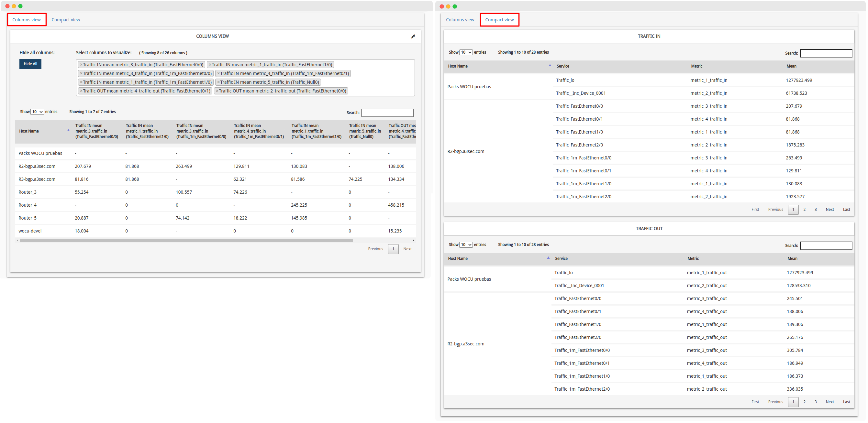Viewport: 868px width, 423px height.
Task: Click value 1923.577 in Traffic IN table
Action: [x=795, y=197]
